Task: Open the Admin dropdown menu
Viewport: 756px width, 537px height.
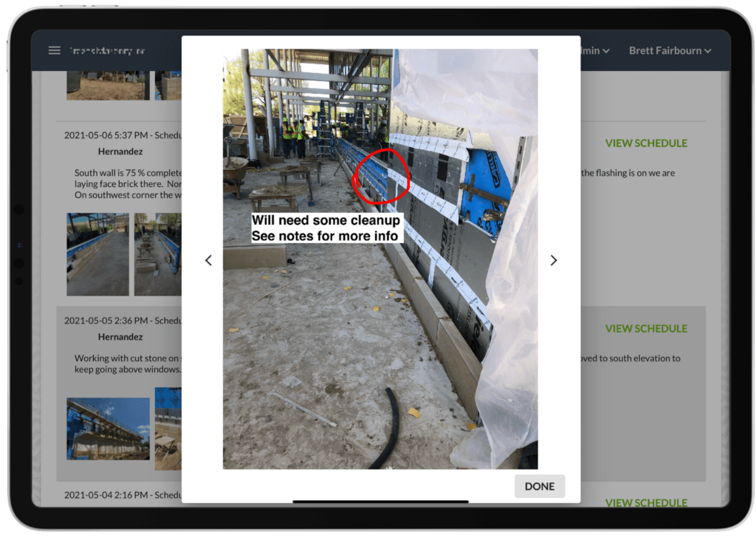Action: 595,50
